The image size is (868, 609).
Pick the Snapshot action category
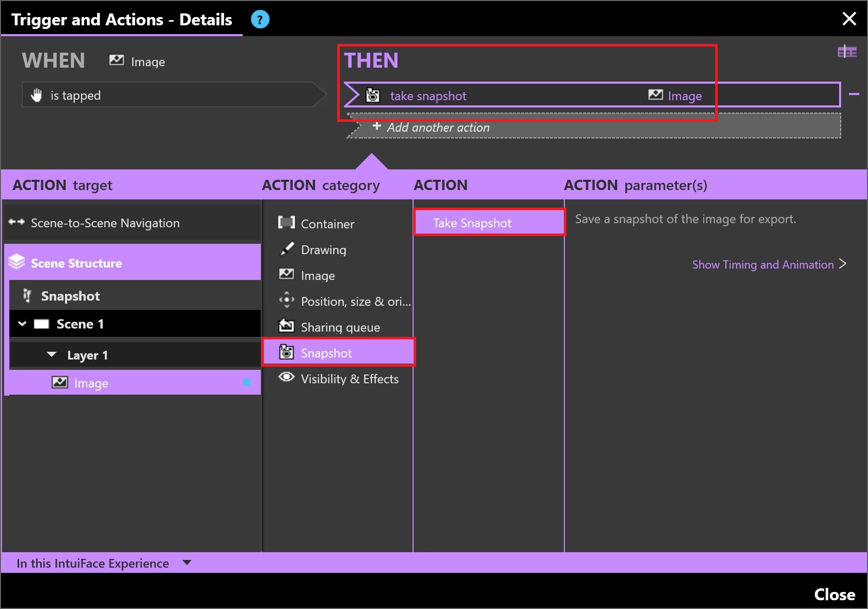click(326, 353)
